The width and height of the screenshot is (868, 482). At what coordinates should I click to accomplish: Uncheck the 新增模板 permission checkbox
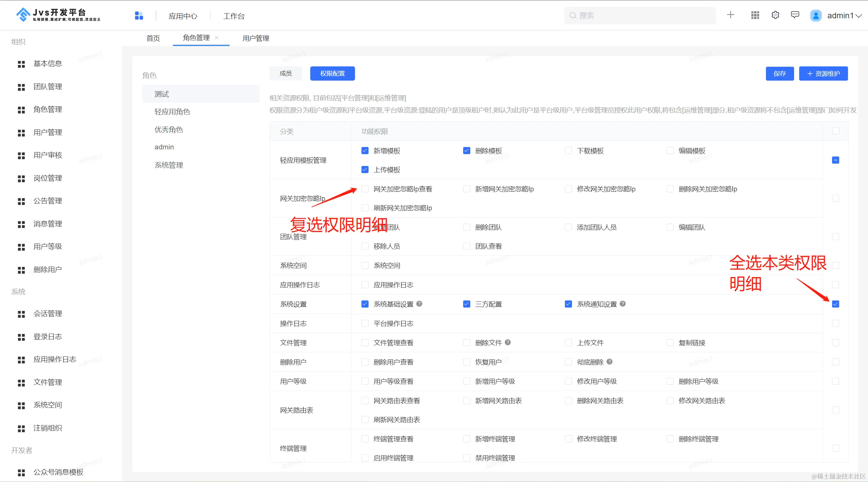coord(365,151)
